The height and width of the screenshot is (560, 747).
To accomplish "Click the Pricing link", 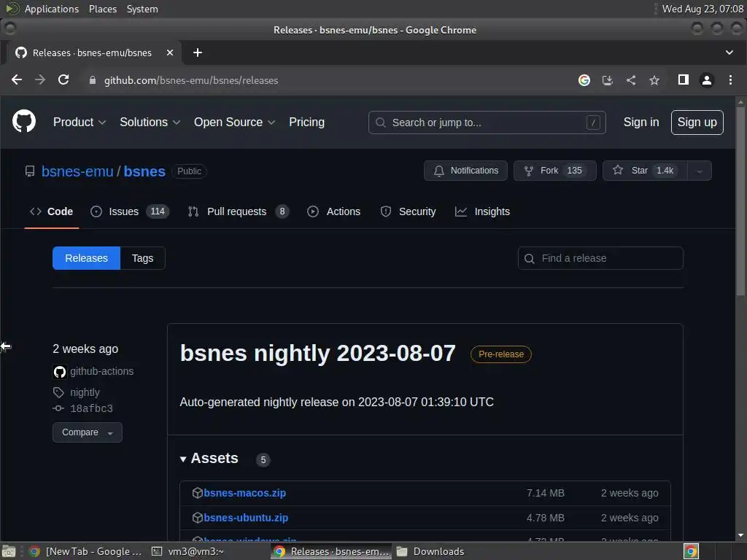I will click(x=307, y=122).
